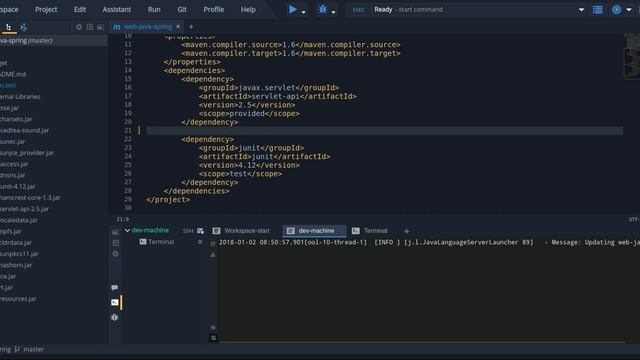This screenshot has width=640, height=360.
Task: Click the second icon in processes panel sidebar
Action: click(116, 243)
